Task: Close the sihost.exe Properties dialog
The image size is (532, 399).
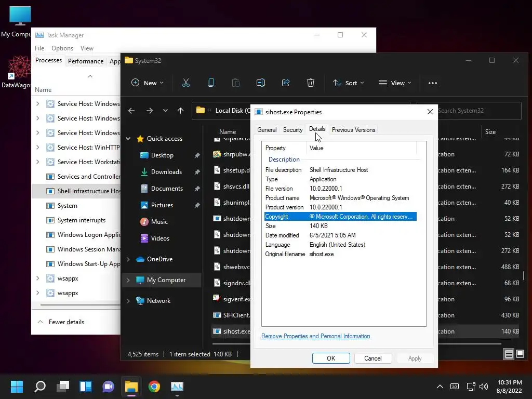Action: pos(430,112)
